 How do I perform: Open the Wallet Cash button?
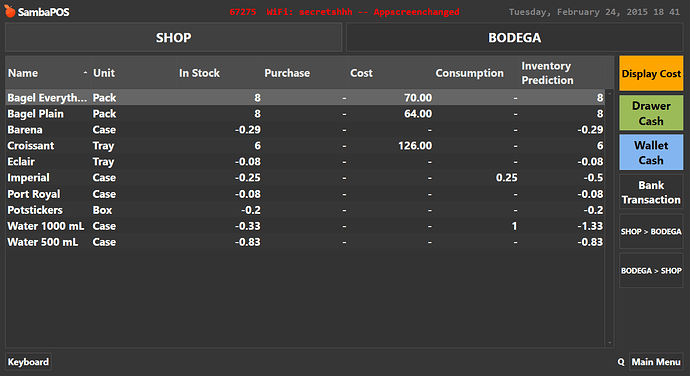(651, 152)
